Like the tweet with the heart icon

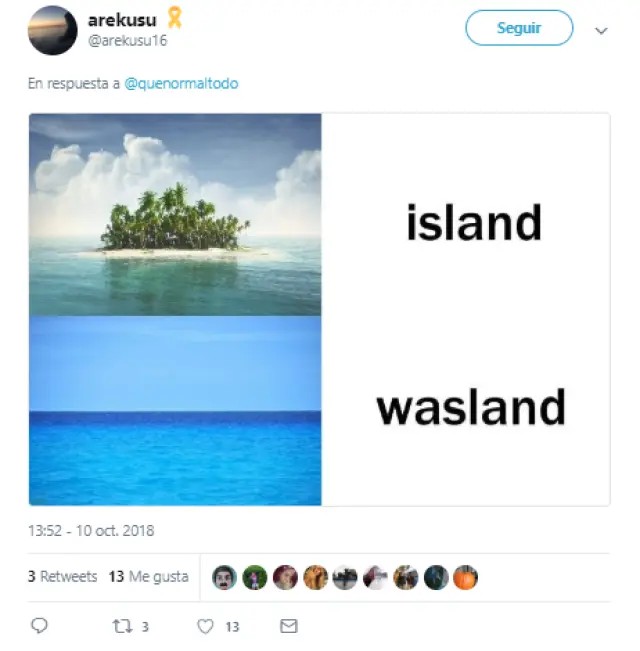pyautogui.click(x=206, y=626)
